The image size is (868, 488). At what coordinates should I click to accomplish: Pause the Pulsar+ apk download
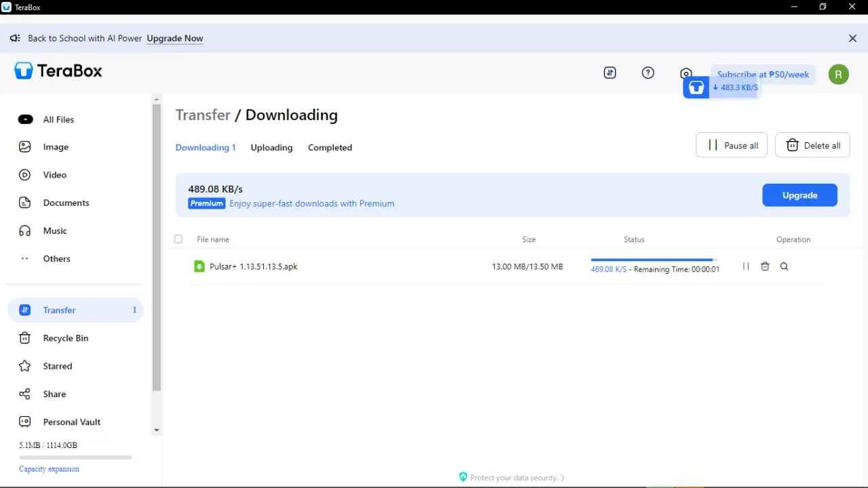746,266
